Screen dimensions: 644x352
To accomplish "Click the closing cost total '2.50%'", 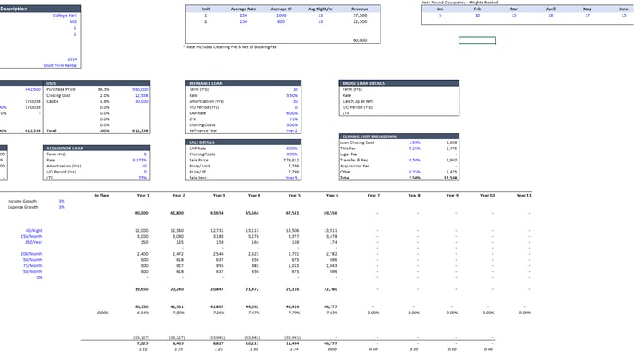I will coord(415,178).
